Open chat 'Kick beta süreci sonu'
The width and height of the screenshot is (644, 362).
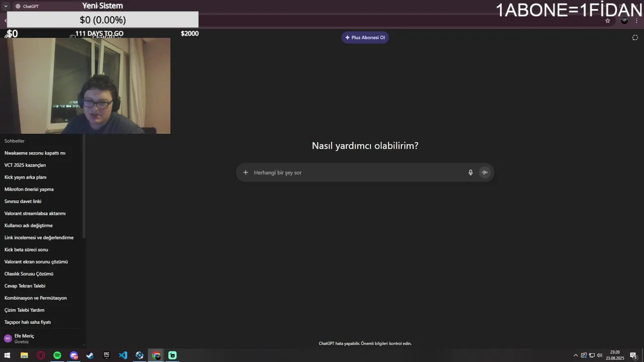[26, 249]
